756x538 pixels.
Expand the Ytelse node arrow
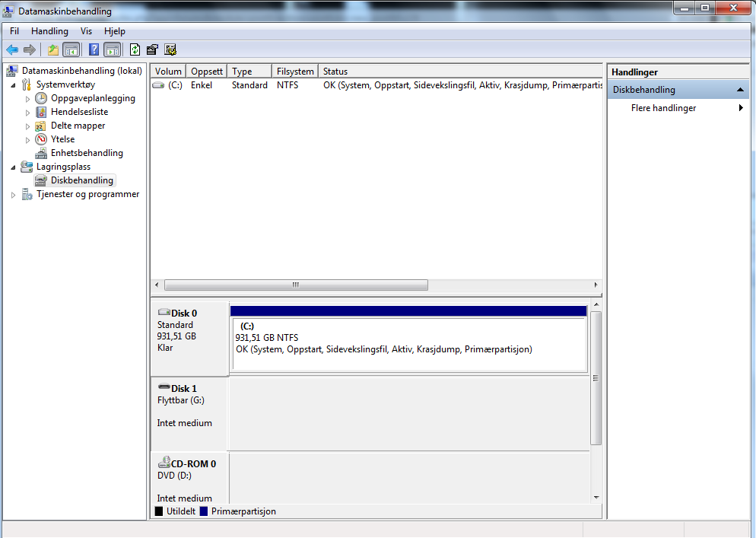pos(27,140)
